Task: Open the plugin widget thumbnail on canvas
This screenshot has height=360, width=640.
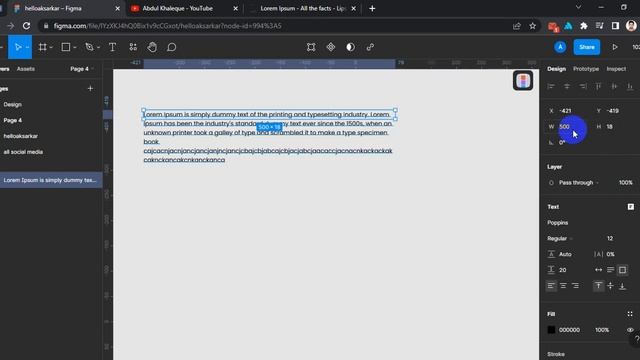Action: [523, 80]
